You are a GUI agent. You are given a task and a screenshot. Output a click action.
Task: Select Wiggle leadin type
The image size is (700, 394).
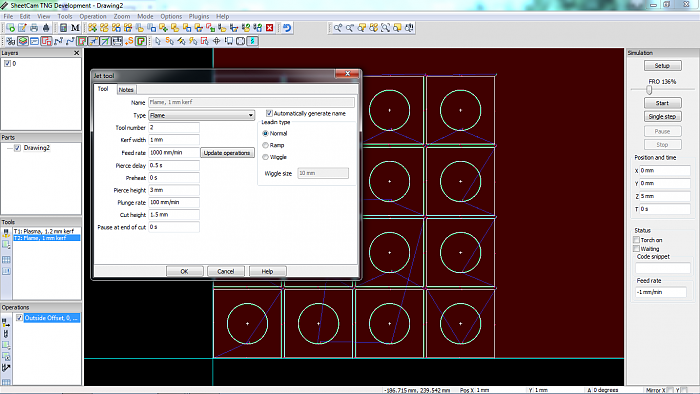[x=266, y=157]
